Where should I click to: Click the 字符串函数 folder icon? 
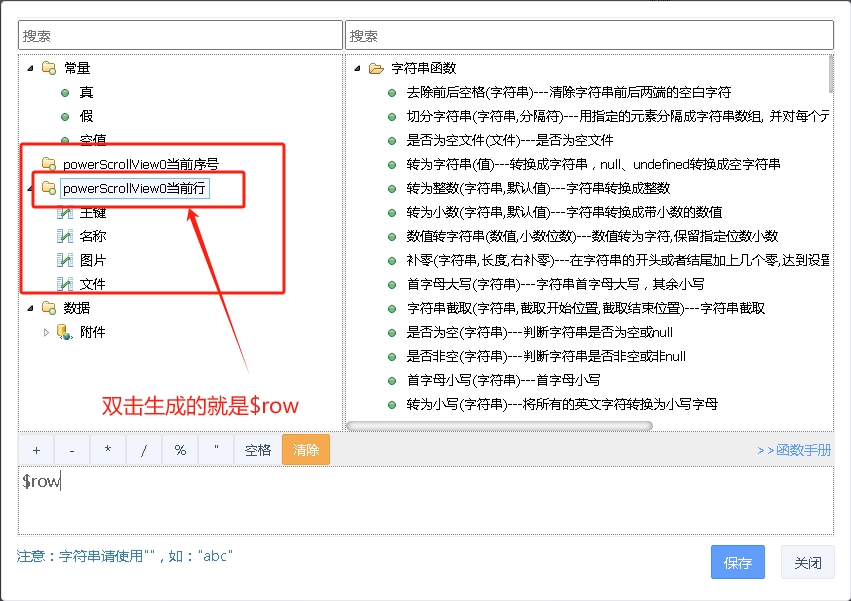click(376, 69)
